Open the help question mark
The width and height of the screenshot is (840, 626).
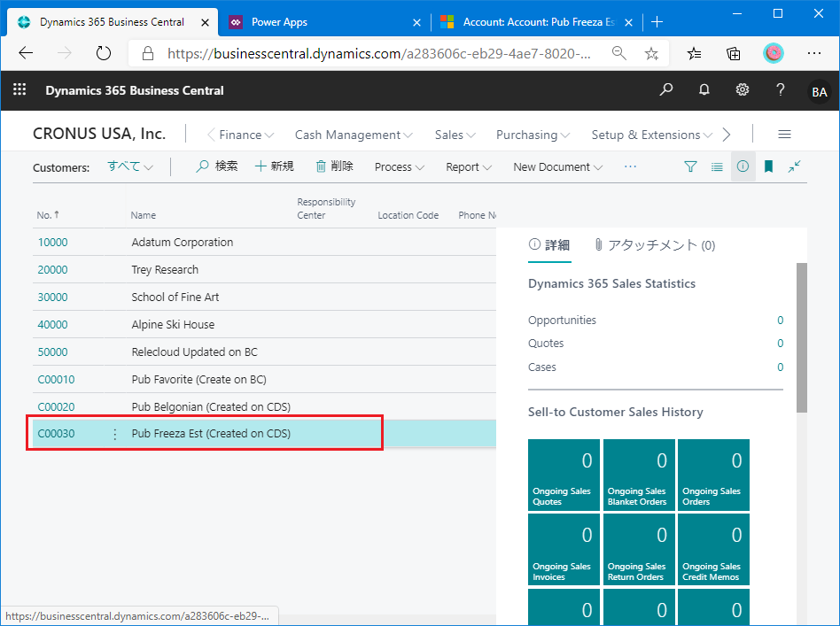coord(780,89)
